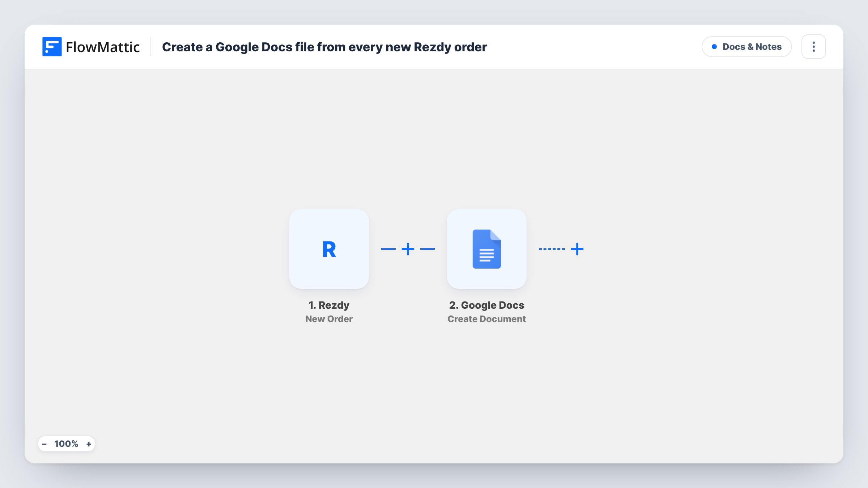Add a step between Rezdy and Google Docs
Image resolution: width=868 pixels, height=488 pixels.
408,249
